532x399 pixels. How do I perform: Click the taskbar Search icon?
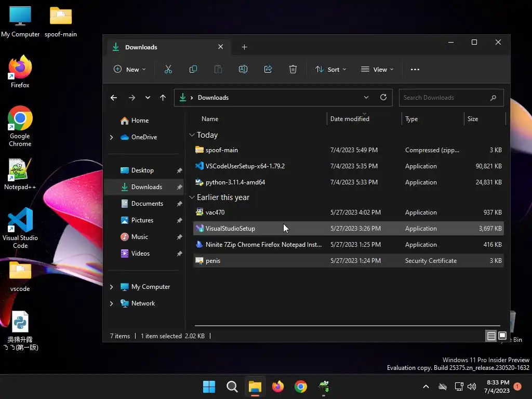[232, 387]
